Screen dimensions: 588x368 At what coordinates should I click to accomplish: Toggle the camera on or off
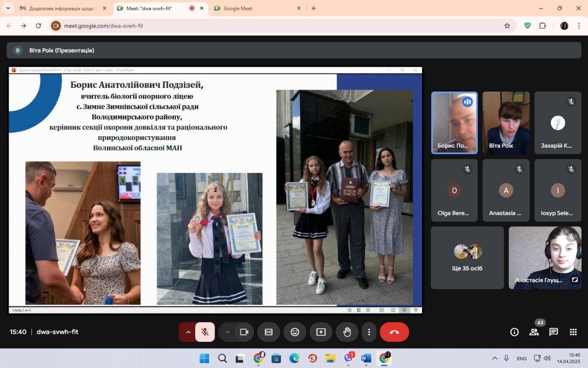pos(244,332)
